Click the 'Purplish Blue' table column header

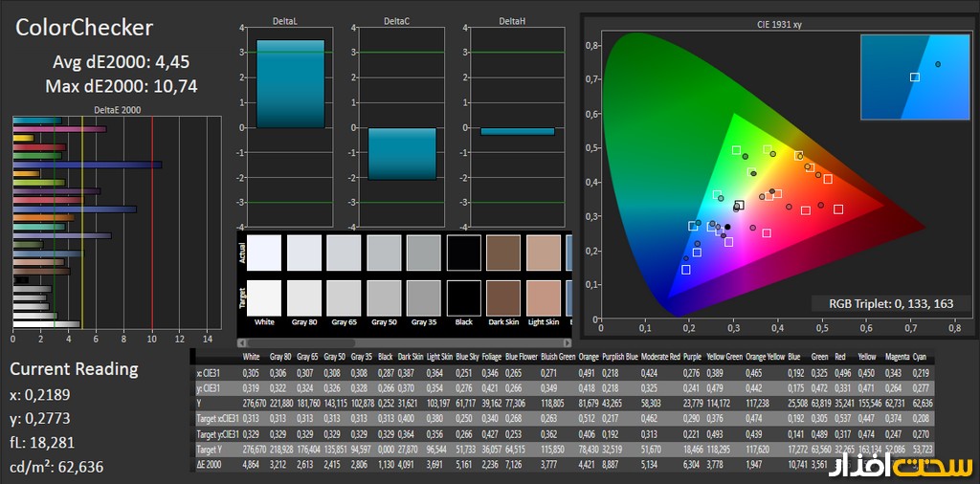tap(620, 357)
